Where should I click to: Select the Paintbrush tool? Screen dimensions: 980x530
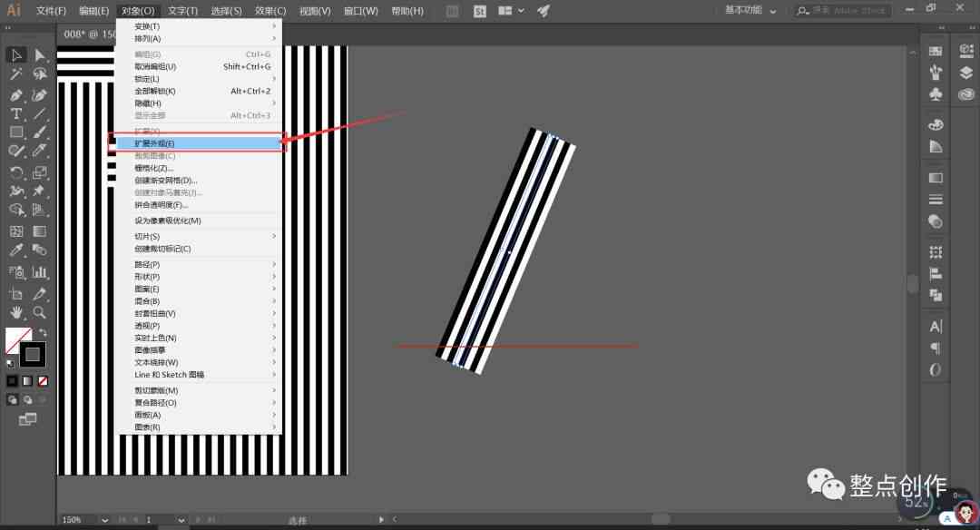(39, 132)
